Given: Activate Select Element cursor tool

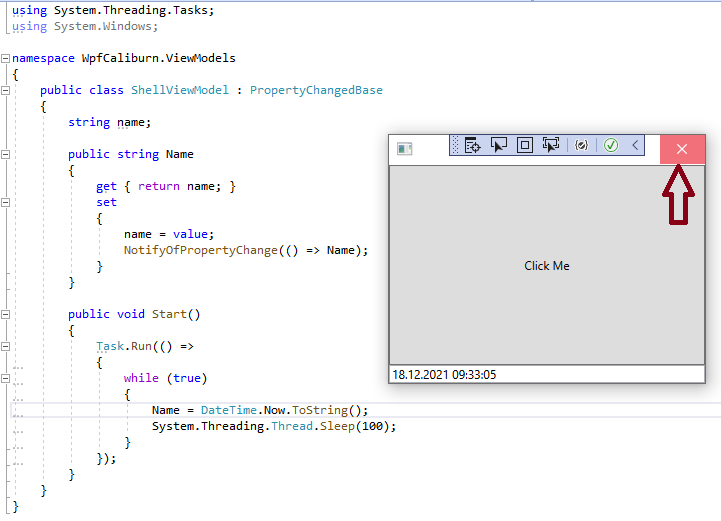Looking at the screenshot, I should [498, 145].
